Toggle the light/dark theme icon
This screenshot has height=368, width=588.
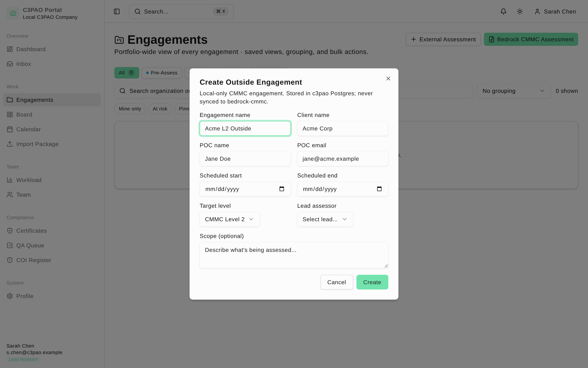[520, 11]
